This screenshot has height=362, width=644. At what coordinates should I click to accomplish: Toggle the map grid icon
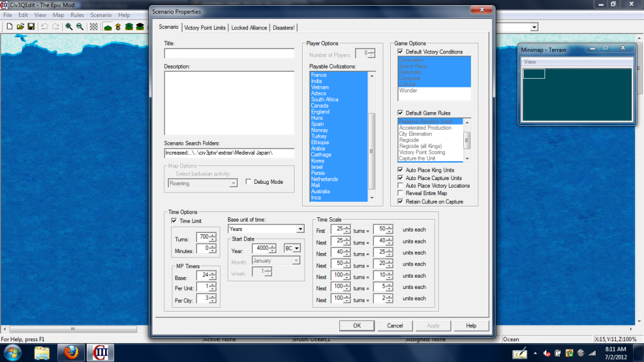(x=94, y=26)
